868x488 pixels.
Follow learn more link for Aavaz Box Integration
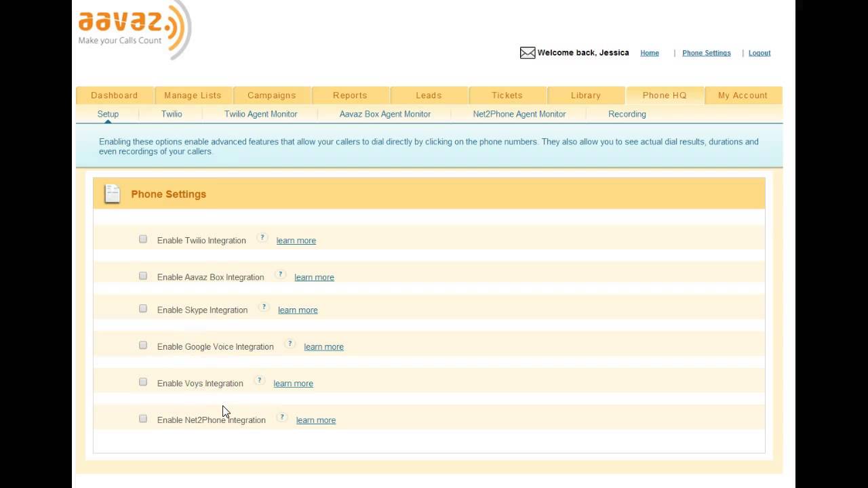tap(314, 277)
